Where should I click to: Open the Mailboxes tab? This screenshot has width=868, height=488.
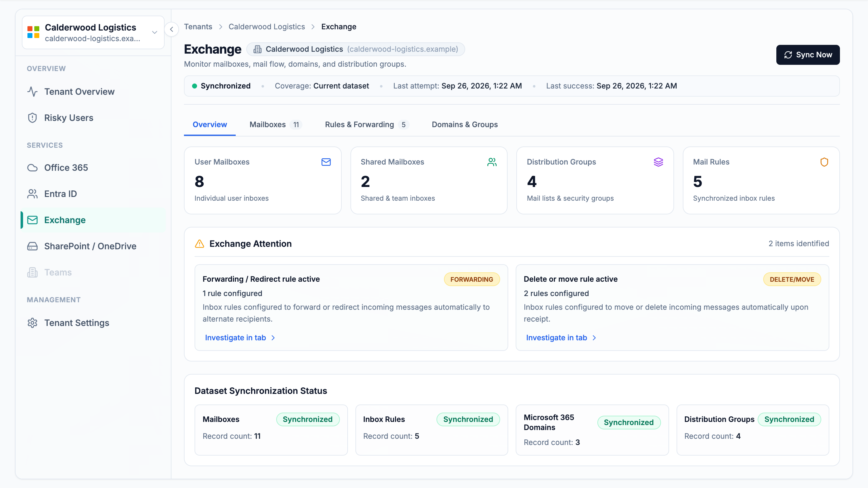275,125
